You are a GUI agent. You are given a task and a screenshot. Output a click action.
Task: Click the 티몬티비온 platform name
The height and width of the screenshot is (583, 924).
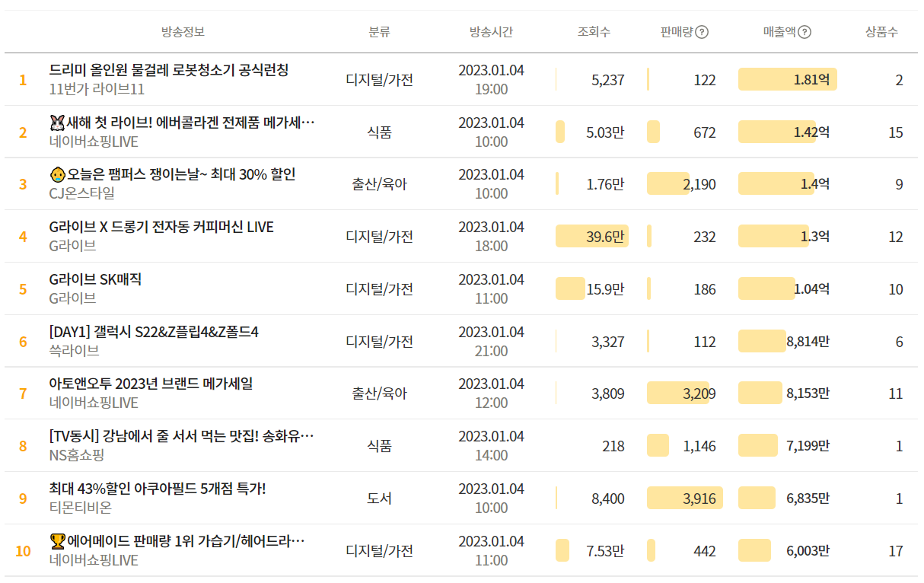pyautogui.click(x=80, y=508)
